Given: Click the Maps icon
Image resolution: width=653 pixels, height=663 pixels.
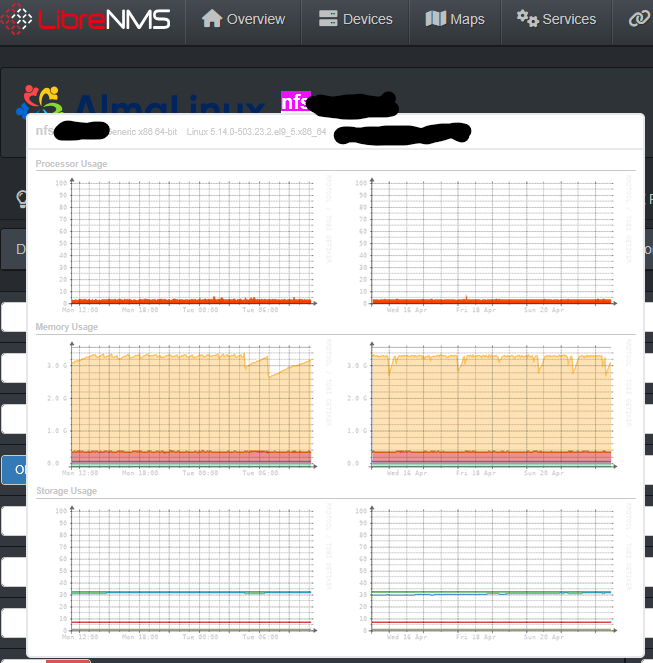Looking at the screenshot, I should (x=436, y=19).
